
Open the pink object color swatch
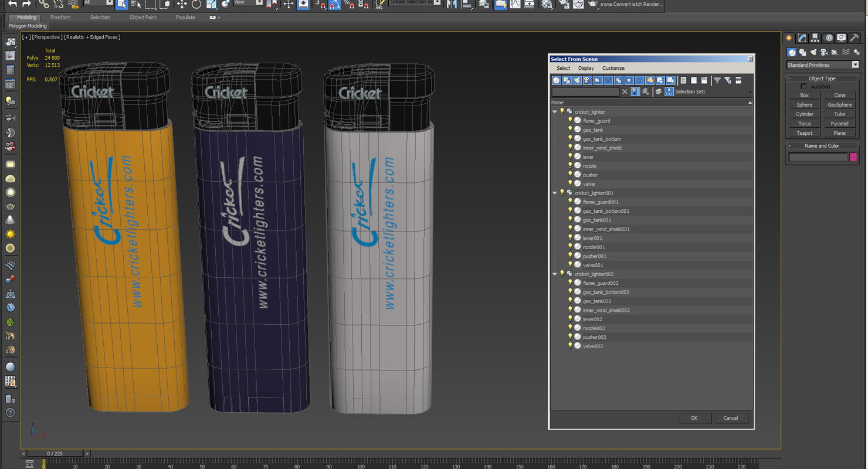coord(853,157)
